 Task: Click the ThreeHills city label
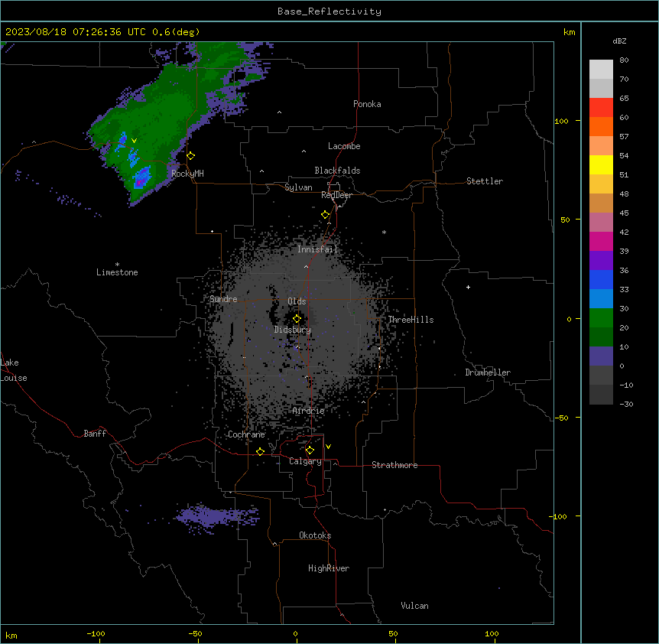coord(411,320)
